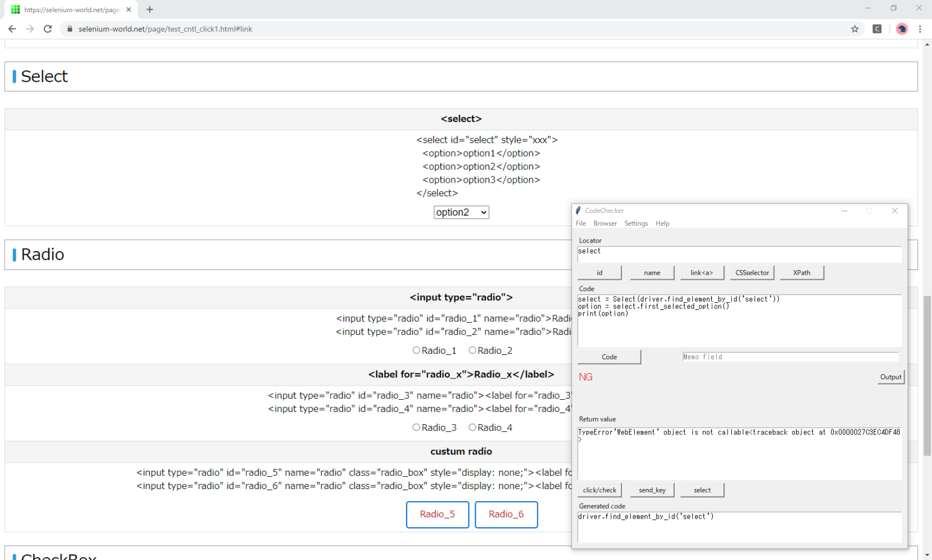Close the selenium-world browser tab

[x=129, y=10]
